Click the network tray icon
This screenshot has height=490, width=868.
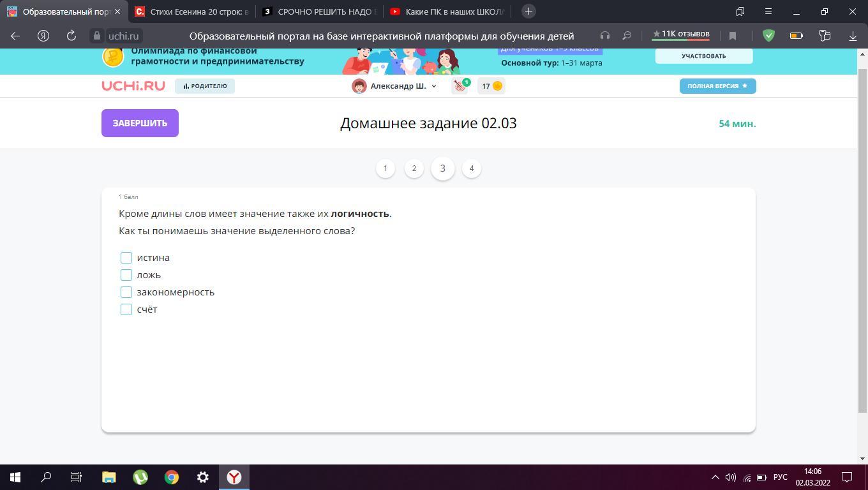(x=747, y=477)
